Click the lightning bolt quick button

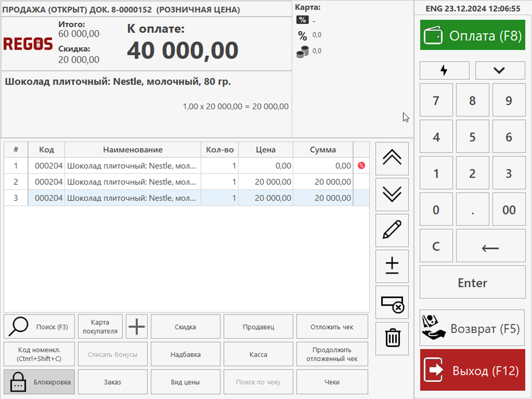[x=444, y=70]
